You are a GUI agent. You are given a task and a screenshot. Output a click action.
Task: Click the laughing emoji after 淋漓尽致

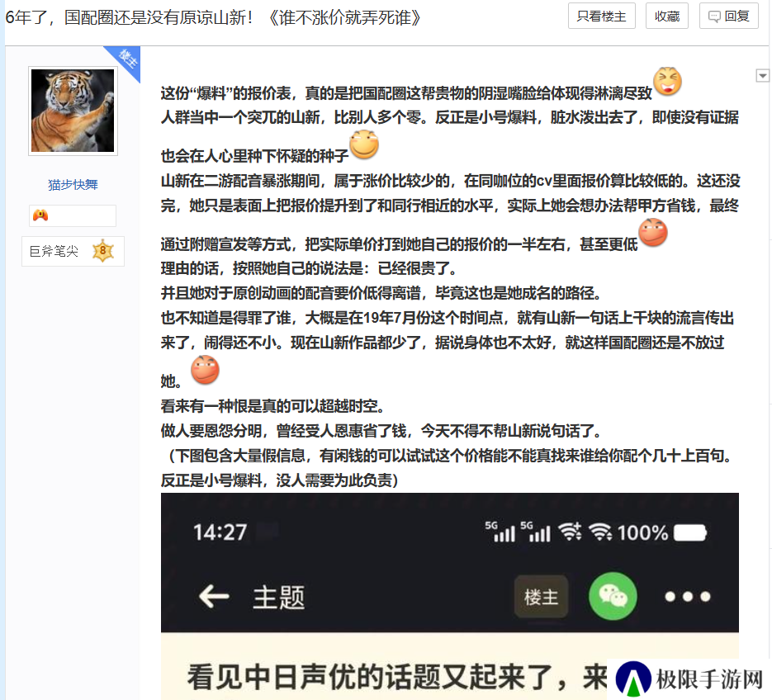667,81
